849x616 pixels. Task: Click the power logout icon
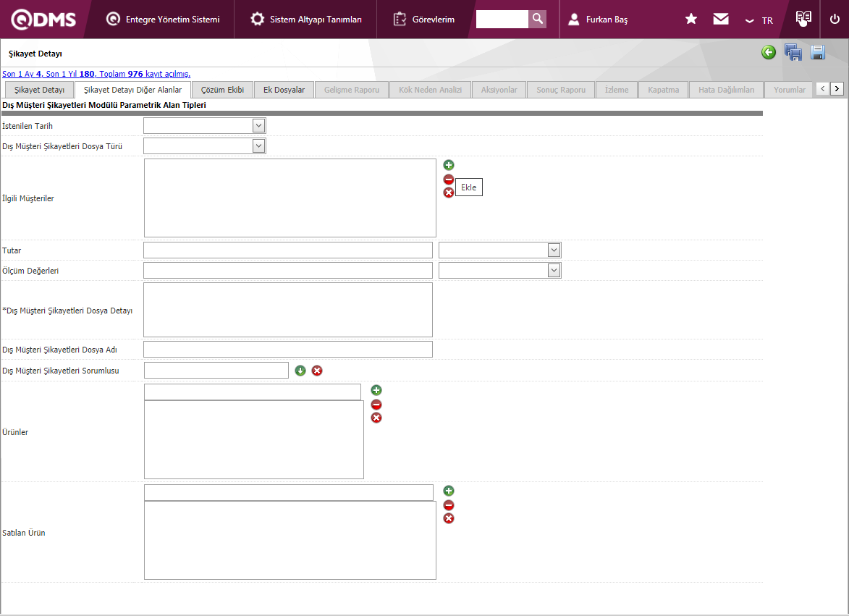click(x=835, y=19)
